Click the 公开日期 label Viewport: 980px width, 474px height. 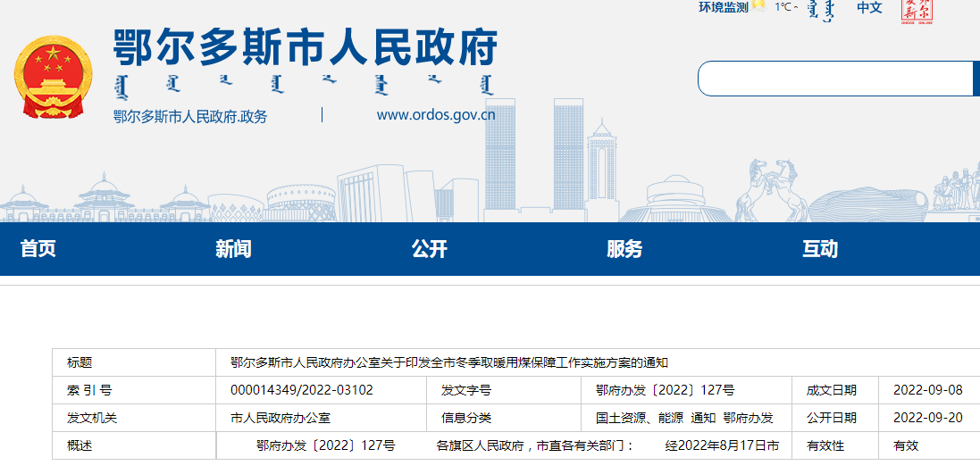pyautogui.click(x=831, y=419)
